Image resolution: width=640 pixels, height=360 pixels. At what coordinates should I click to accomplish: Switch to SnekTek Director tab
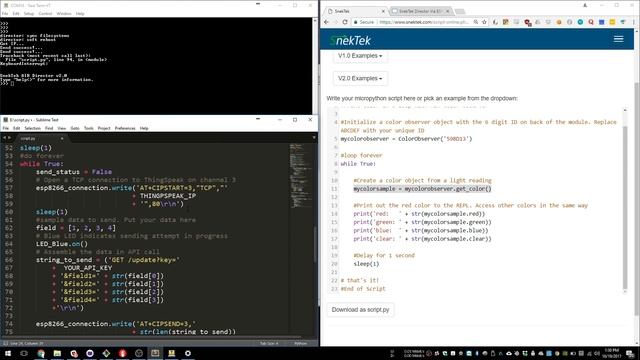point(420,11)
